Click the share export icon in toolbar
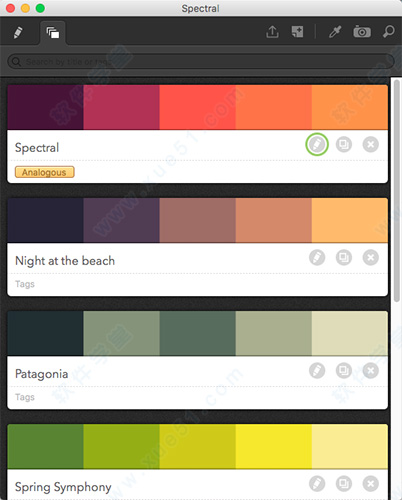 [x=272, y=32]
